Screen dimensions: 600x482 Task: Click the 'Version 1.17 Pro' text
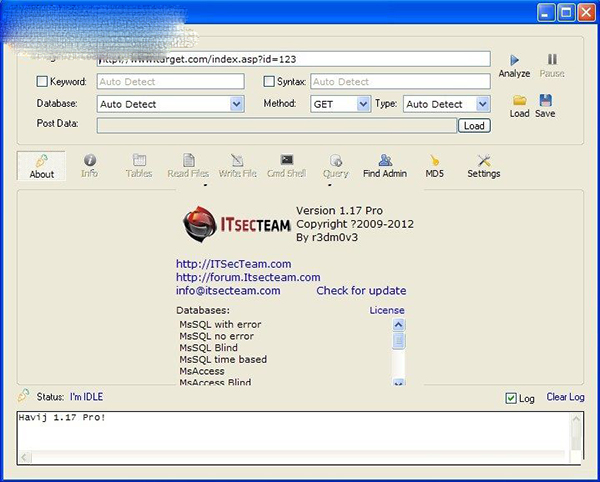click(339, 211)
